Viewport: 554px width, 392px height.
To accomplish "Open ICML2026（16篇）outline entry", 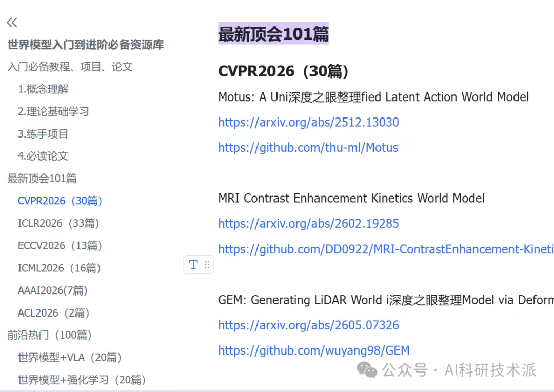I will click(x=60, y=268).
